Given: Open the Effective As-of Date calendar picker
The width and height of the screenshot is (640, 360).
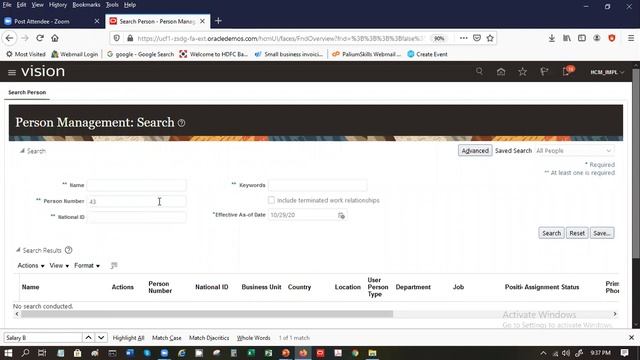Looking at the screenshot, I should point(341,215).
